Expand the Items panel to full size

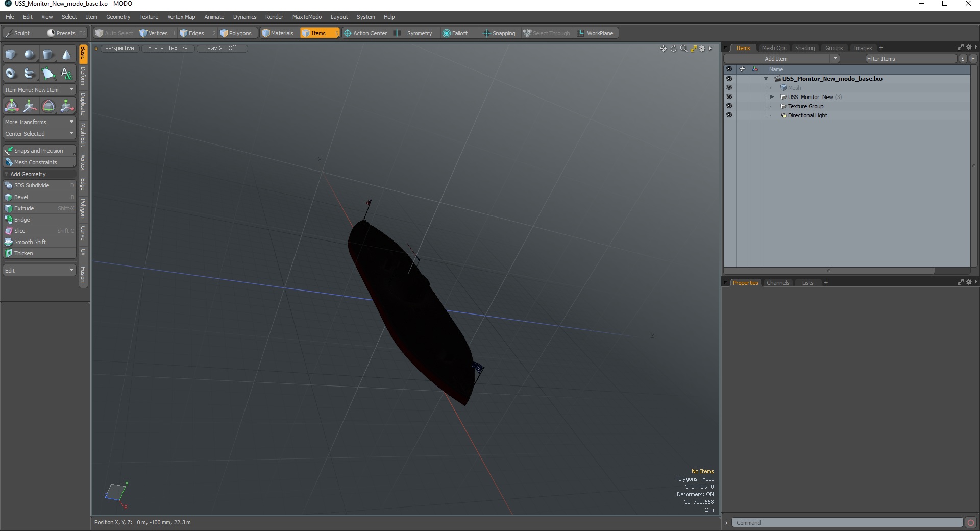tap(960, 47)
